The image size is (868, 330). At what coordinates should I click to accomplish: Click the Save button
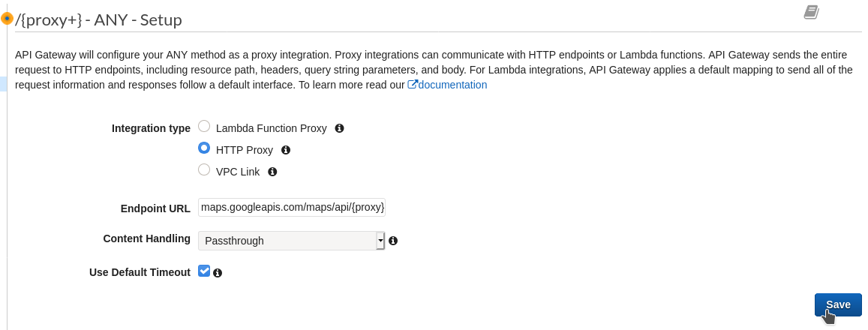(x=838, y=305)
